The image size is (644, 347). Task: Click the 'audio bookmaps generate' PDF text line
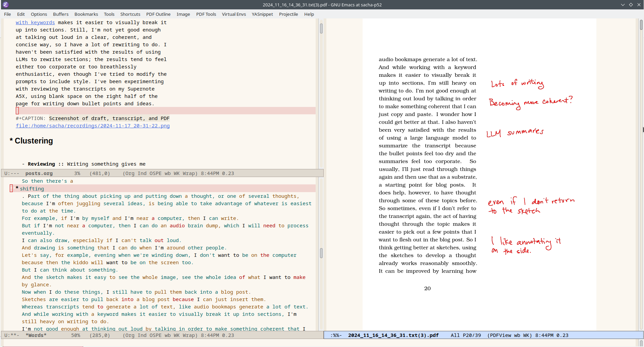point(428,59)
